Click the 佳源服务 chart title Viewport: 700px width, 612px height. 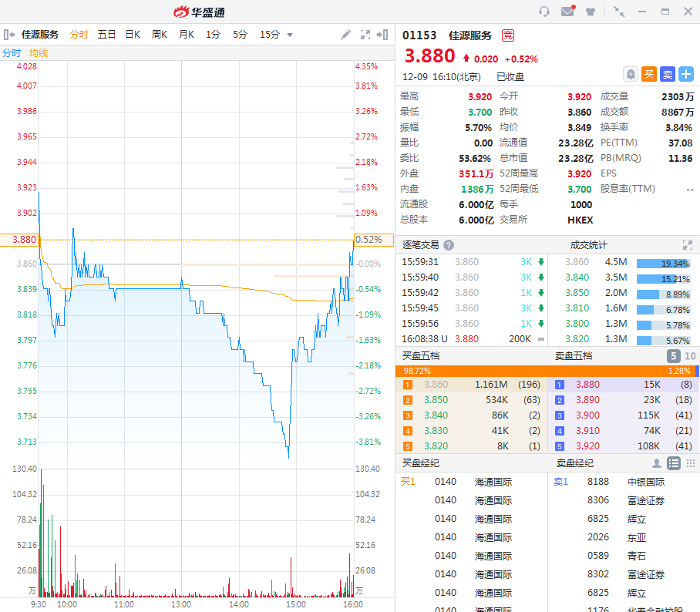[x=40, y=35]
